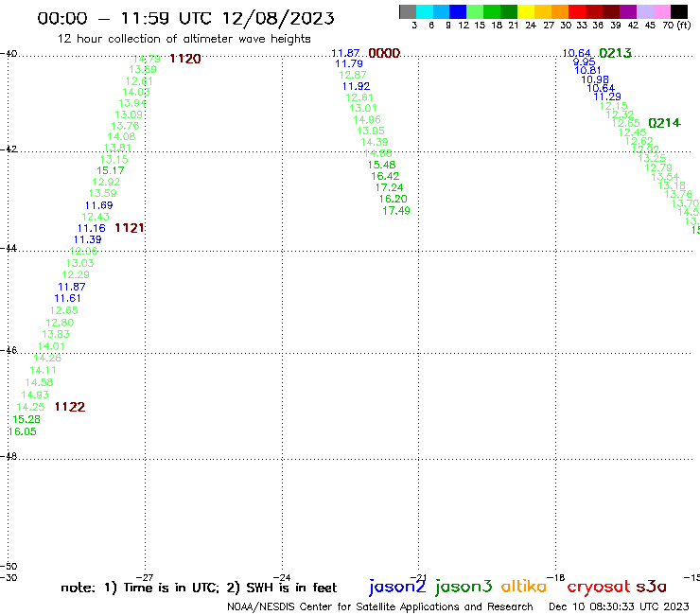The width and height of the screenshot is (700, 615).
Task: Click the jason2 satellite legend label
Action: point(397,588)
